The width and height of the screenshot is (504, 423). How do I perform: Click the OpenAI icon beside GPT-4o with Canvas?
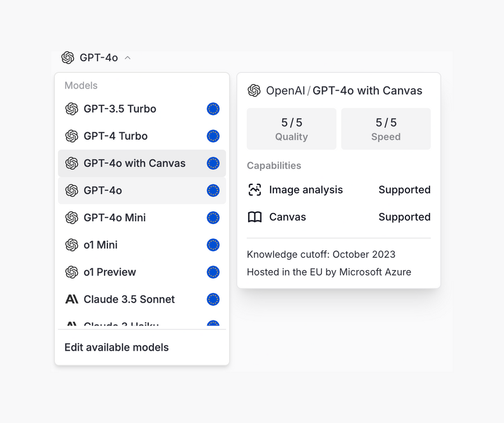72,163
